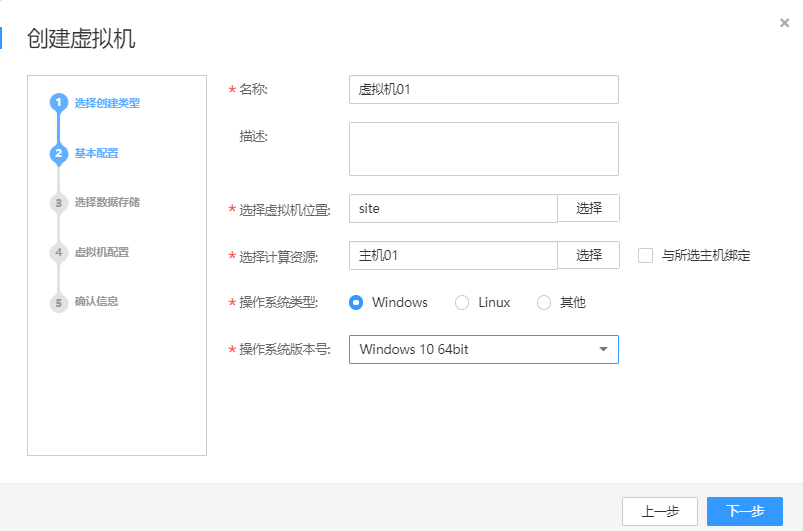Click the dropdown arrow beside Windows 10 64bit

[x=603, y=349]
